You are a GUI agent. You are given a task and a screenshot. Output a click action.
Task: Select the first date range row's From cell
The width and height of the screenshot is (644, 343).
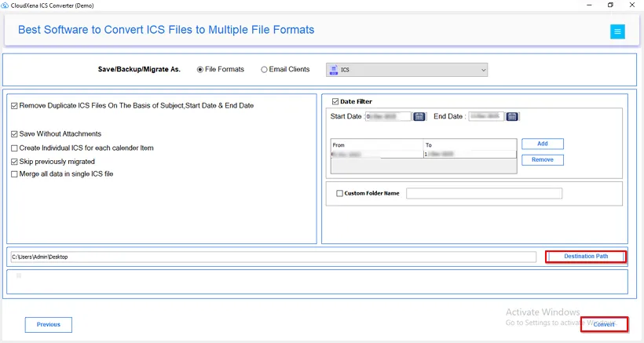(x=377, y=155)
